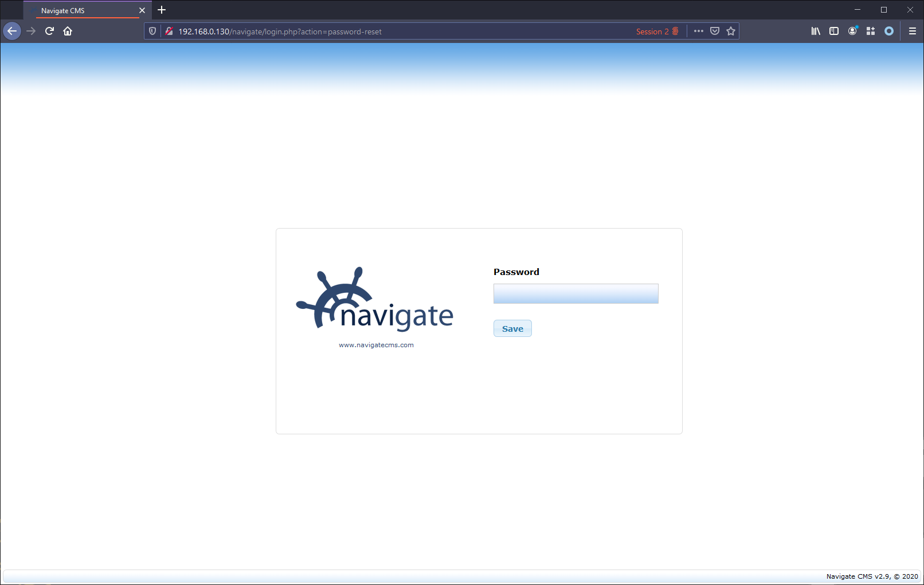
Task: Maximize the browser window
Action: coord(884,10)
